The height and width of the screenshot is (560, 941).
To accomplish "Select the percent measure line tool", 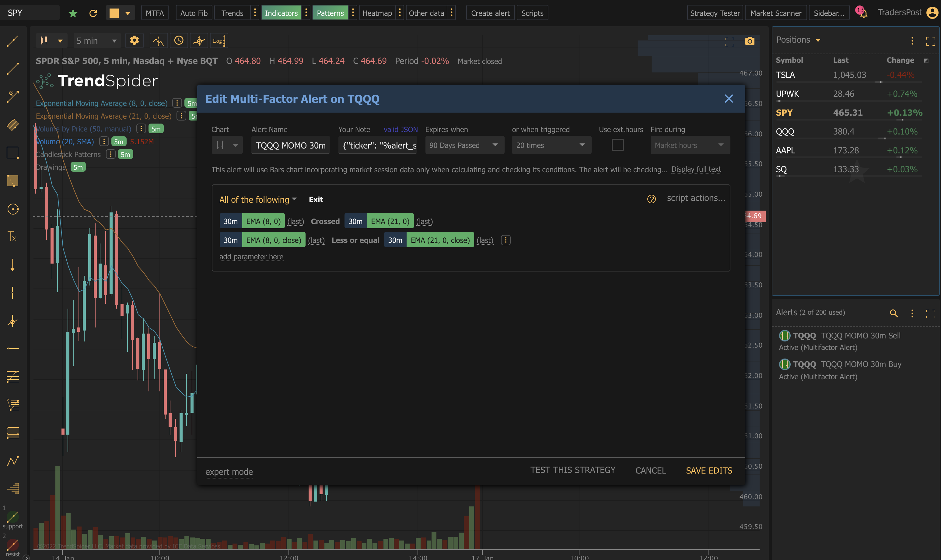I will (12, 96).
